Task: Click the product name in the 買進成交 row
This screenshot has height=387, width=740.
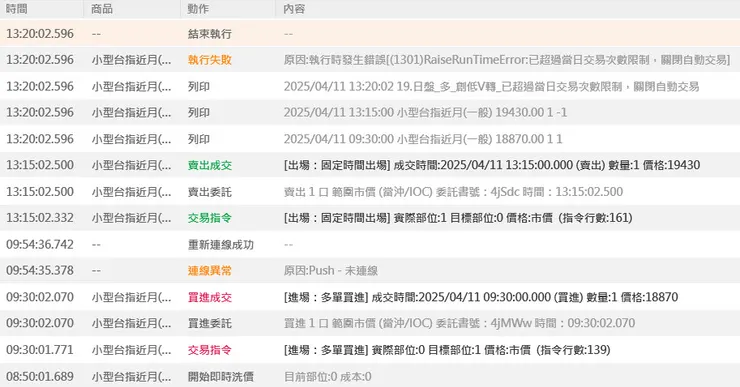Action: point(131,297)
